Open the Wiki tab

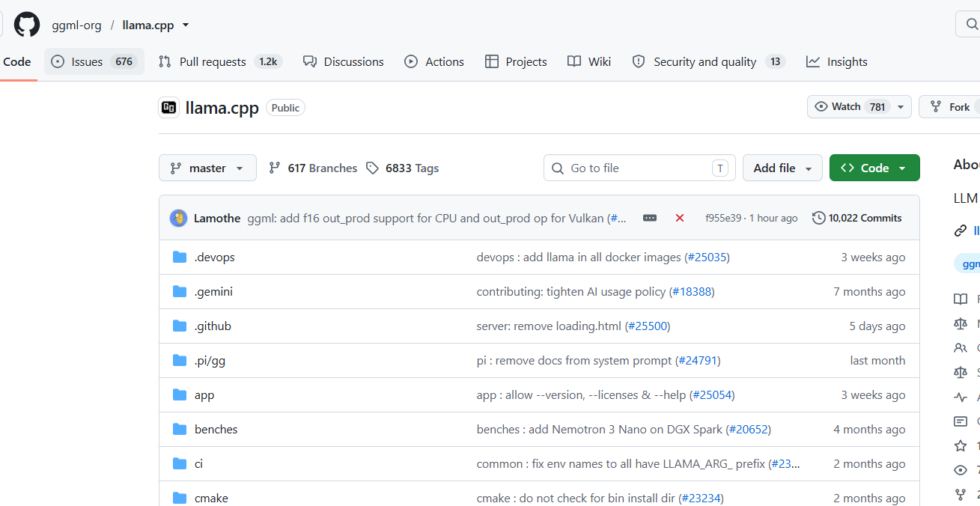589,61
